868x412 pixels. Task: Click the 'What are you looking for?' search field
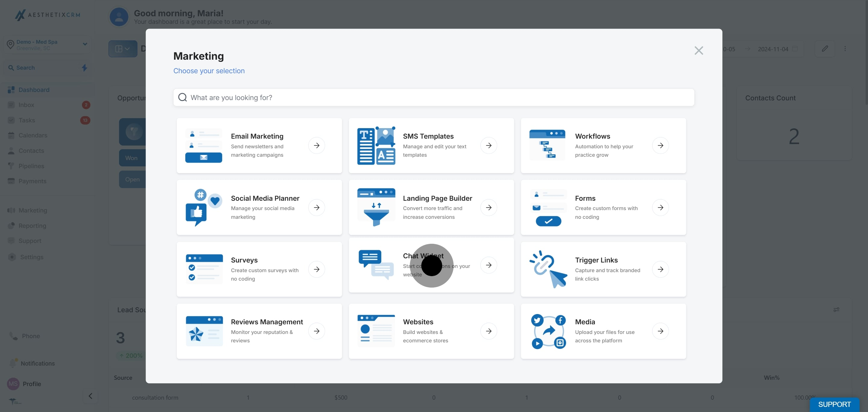[x=433, y=97]
